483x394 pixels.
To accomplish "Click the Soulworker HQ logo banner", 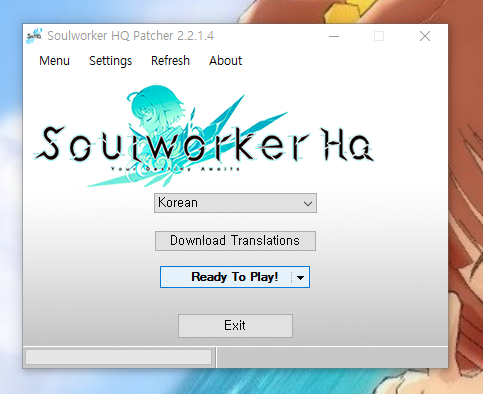I will [x=204, y=135].
